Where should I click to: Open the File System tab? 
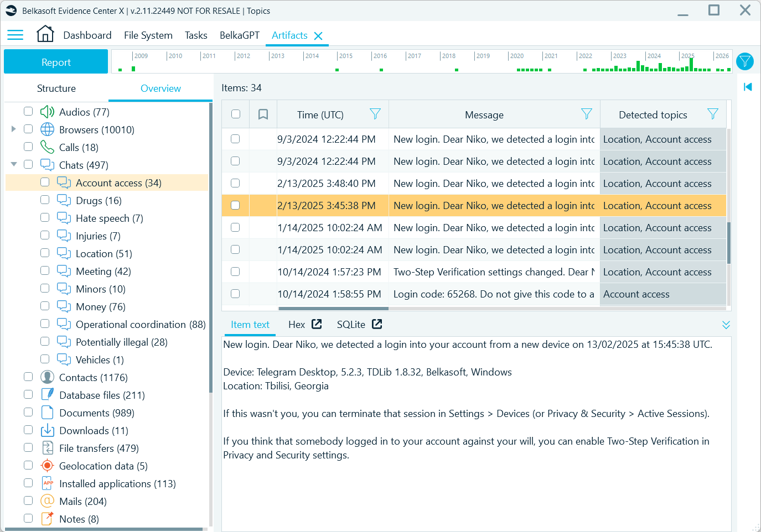(148, 35)
